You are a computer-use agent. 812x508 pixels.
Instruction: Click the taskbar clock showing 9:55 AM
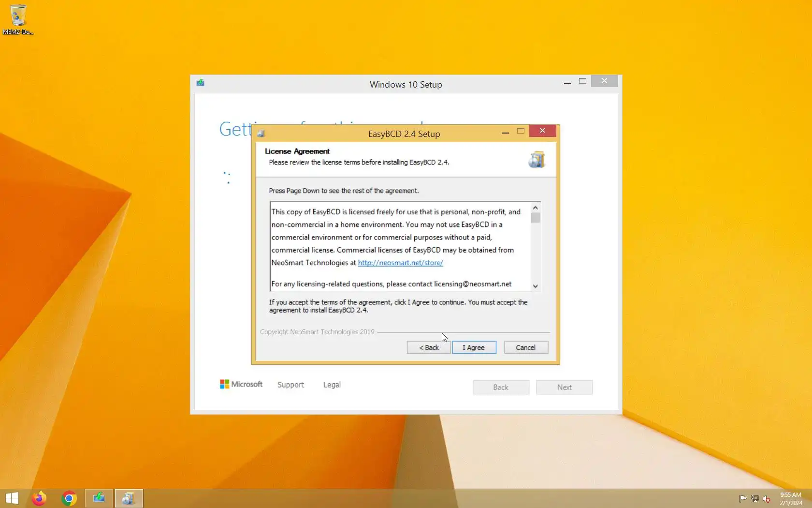tap(790, 499)
